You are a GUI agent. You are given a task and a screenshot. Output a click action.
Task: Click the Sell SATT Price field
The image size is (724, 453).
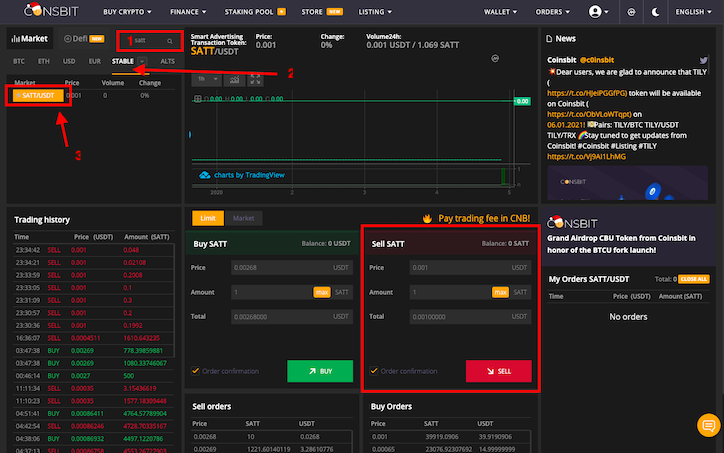pos(470,268)
